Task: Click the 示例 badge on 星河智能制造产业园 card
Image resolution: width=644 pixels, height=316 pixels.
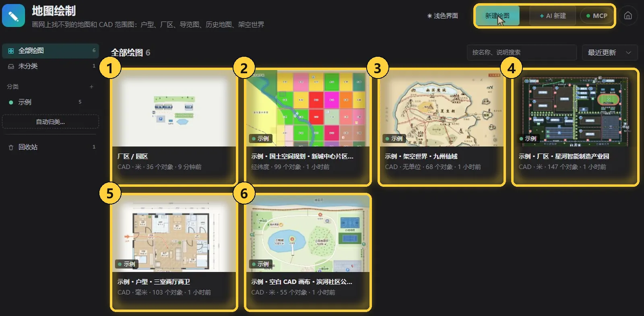Action: (x=528, y=138)
